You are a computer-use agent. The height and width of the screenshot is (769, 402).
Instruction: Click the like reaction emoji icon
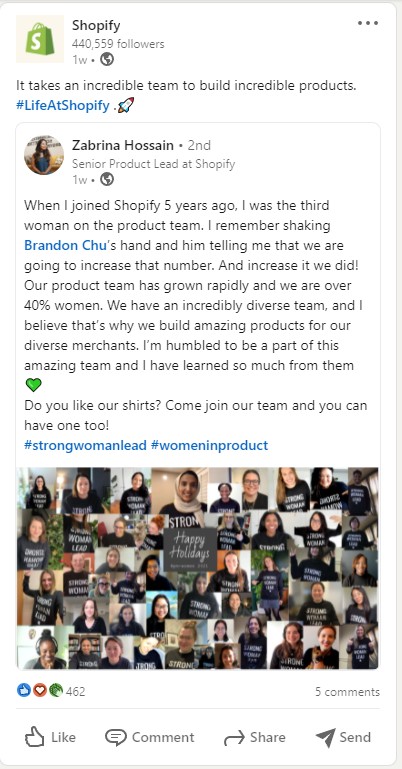[x=24, y=691]
